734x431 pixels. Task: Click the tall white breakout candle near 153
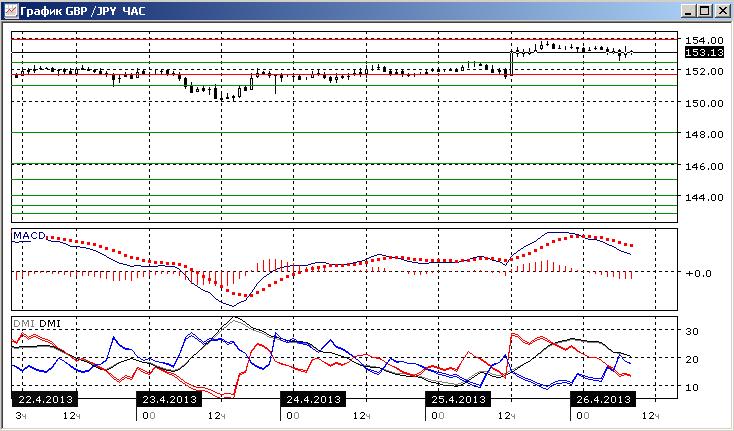[512, 62]
